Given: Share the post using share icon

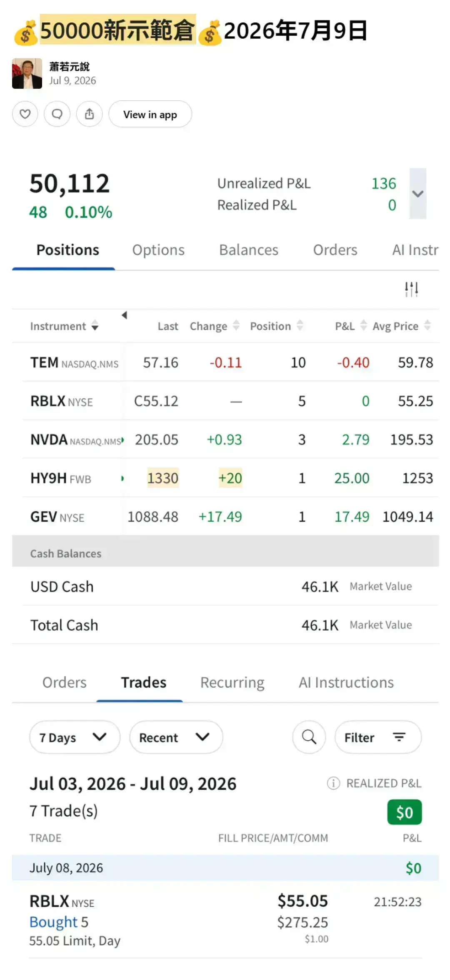Looking at the screenshot, I should coord(89,114).
